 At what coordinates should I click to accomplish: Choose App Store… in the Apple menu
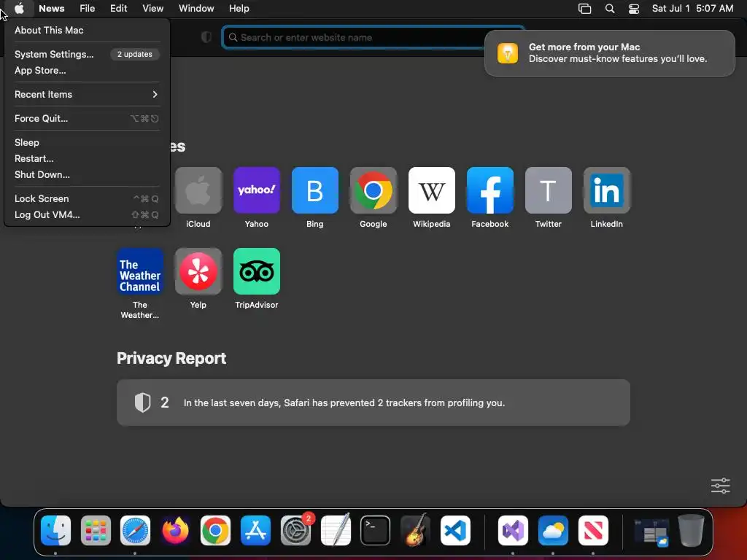point(87,70)
